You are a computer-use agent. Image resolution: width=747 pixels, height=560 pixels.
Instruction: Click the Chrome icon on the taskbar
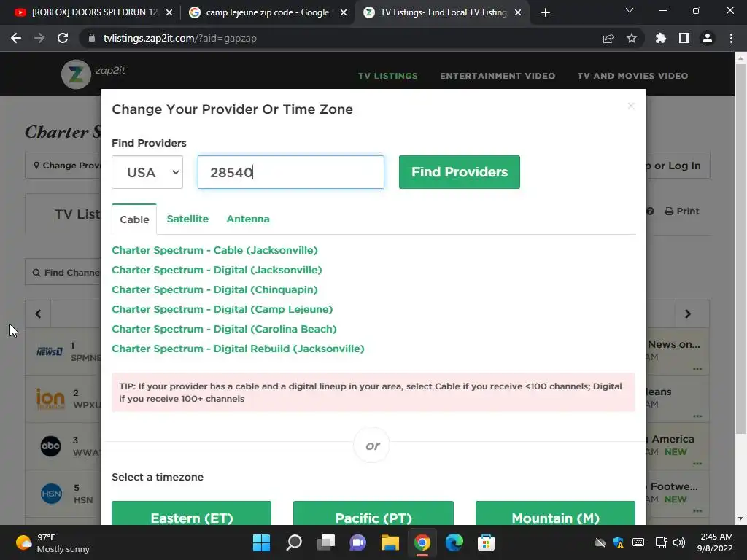tap(422, 542)
